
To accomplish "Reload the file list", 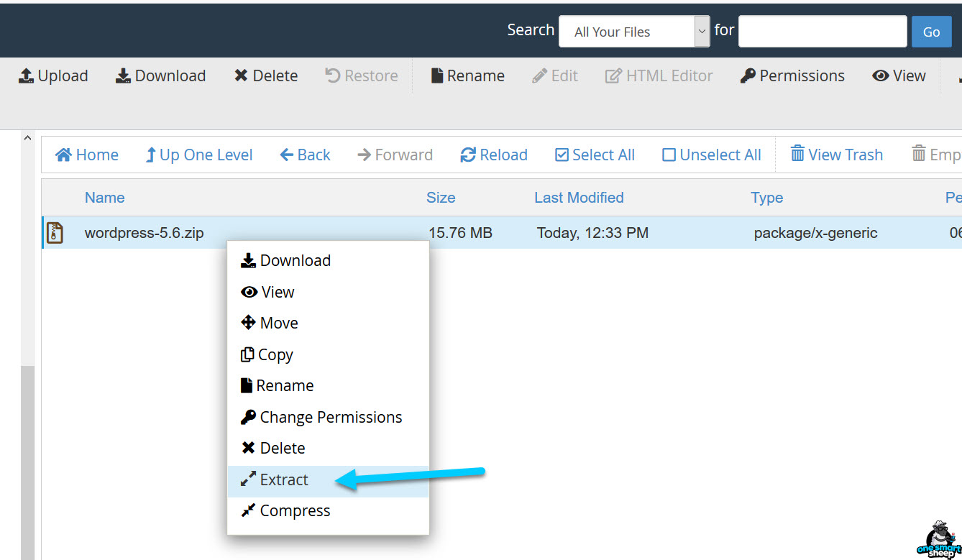I will pyautogui.click(x=494, y=155).
